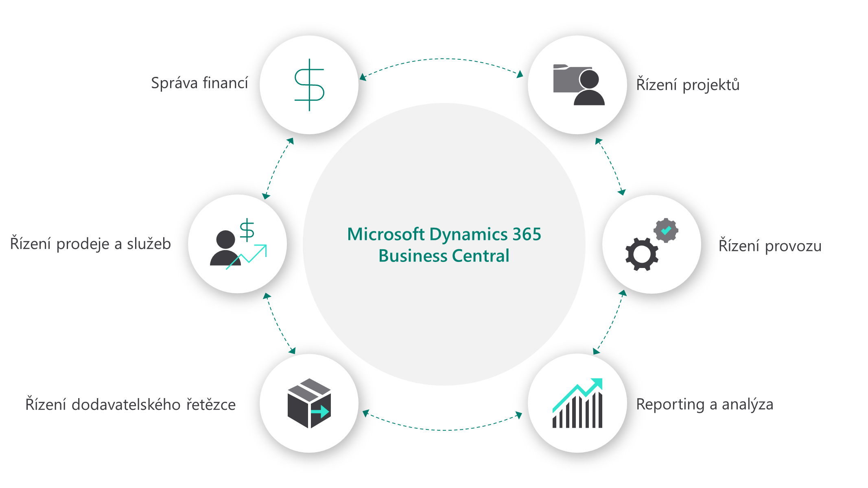
Task: Click the Řízení provozu label
Action: 770,246
